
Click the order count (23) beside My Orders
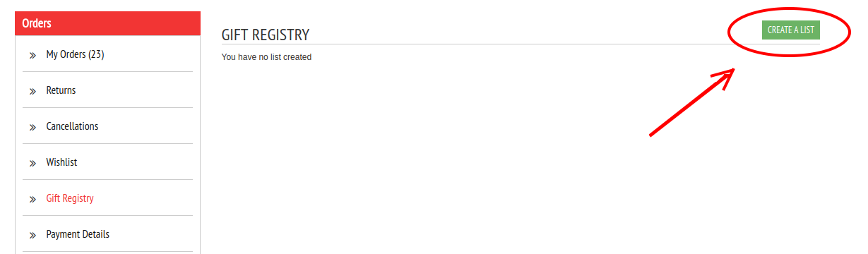[96, 54]
